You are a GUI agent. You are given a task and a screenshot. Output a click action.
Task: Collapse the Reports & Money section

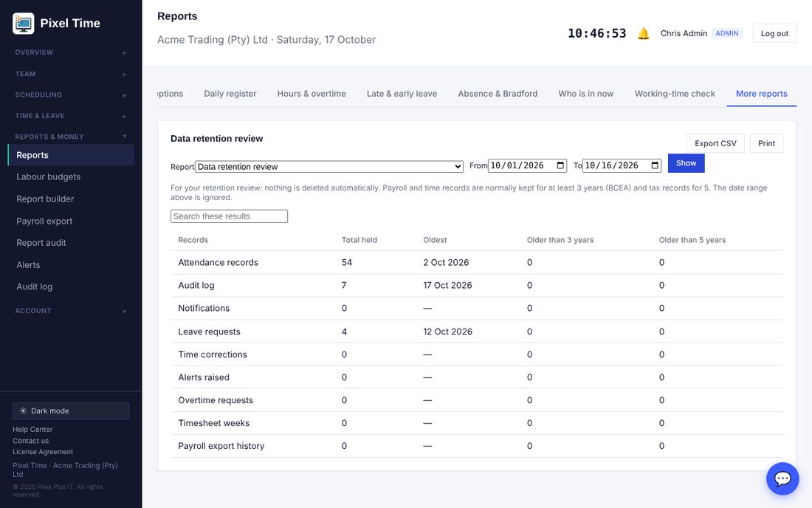pyautogui.click(x=71, y=137)
